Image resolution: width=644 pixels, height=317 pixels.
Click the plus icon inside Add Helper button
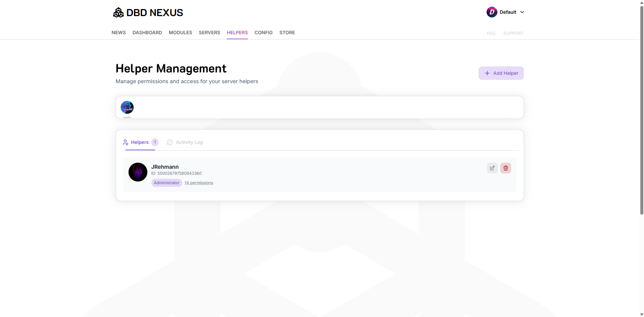tap(488, 73)
